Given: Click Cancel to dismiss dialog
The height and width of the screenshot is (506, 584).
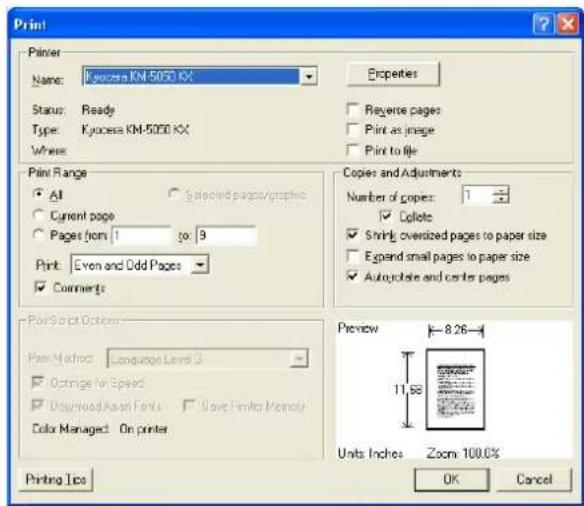Looking at the screenshot, I should [534, 479].
